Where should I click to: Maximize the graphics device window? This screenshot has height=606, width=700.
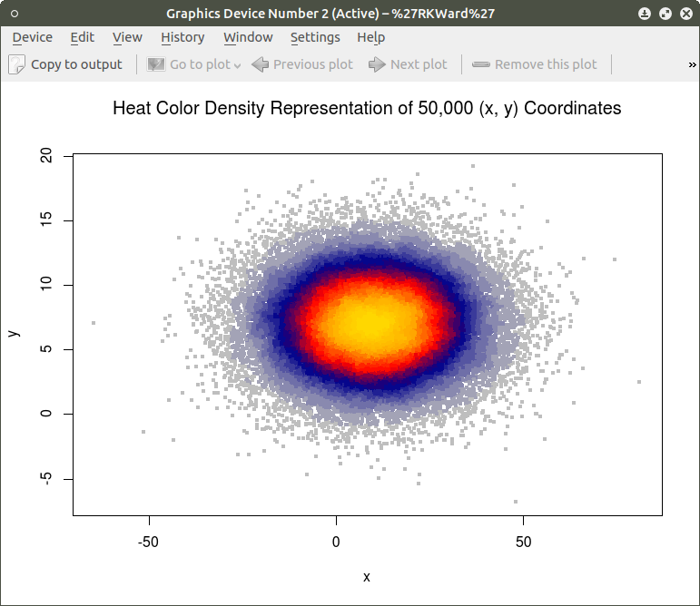(665, 14)
